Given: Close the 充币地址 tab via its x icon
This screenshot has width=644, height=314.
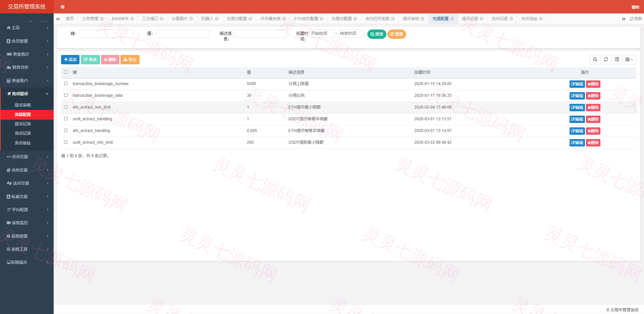Looking at the screenshot, I should [x=541, y=19].
